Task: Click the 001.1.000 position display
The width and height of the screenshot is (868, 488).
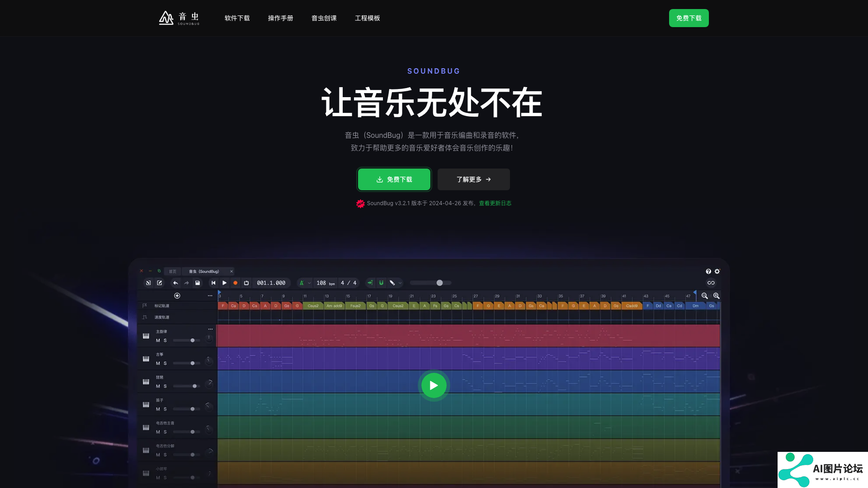Action: 271,283
